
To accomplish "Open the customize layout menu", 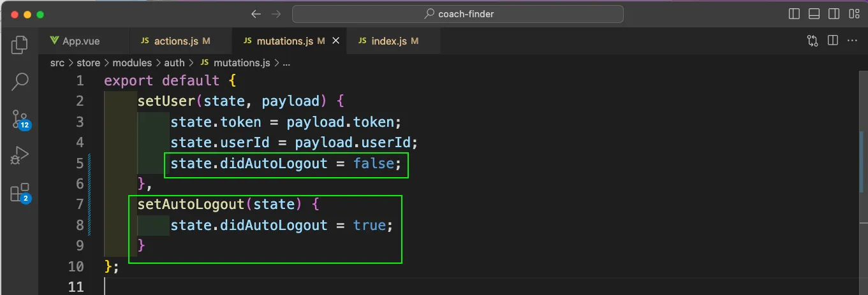I will pos(853,14).
